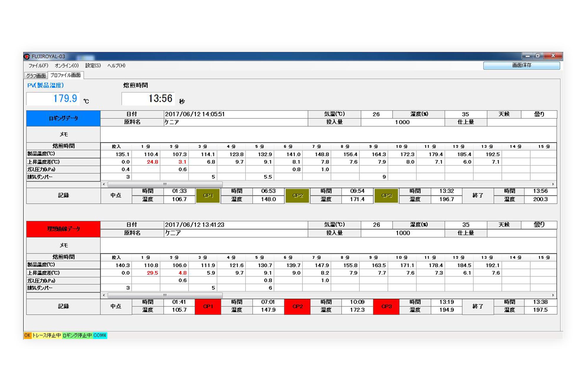Click the olive CP3 button in logging data
588x392 pixels.
[386, 195]
